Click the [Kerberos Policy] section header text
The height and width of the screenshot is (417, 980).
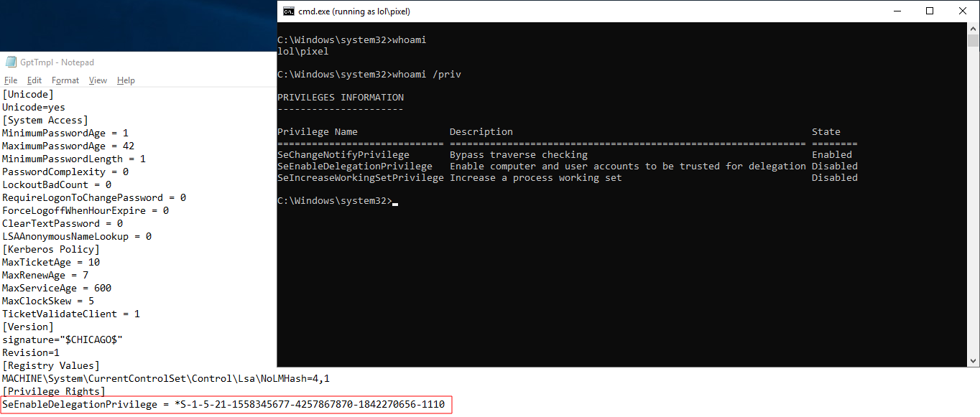[x=51, y=249]
